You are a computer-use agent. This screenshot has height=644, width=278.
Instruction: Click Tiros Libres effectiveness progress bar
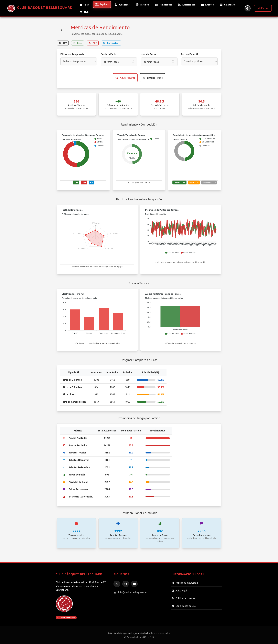point(146,395)
